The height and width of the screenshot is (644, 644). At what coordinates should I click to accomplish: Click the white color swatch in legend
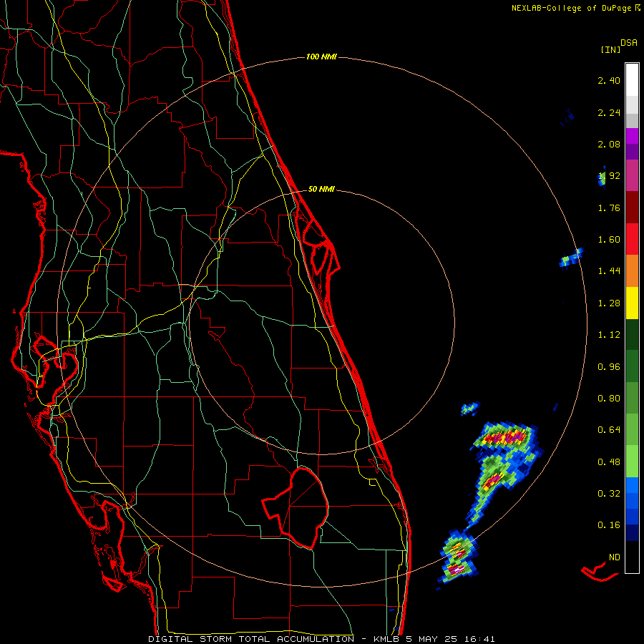point(632,80)
